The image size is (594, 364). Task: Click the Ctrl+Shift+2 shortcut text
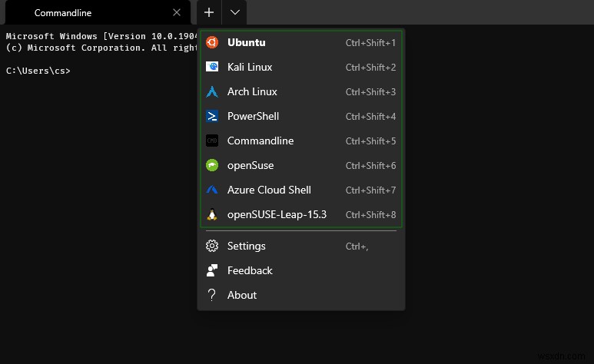pos(370,68)
